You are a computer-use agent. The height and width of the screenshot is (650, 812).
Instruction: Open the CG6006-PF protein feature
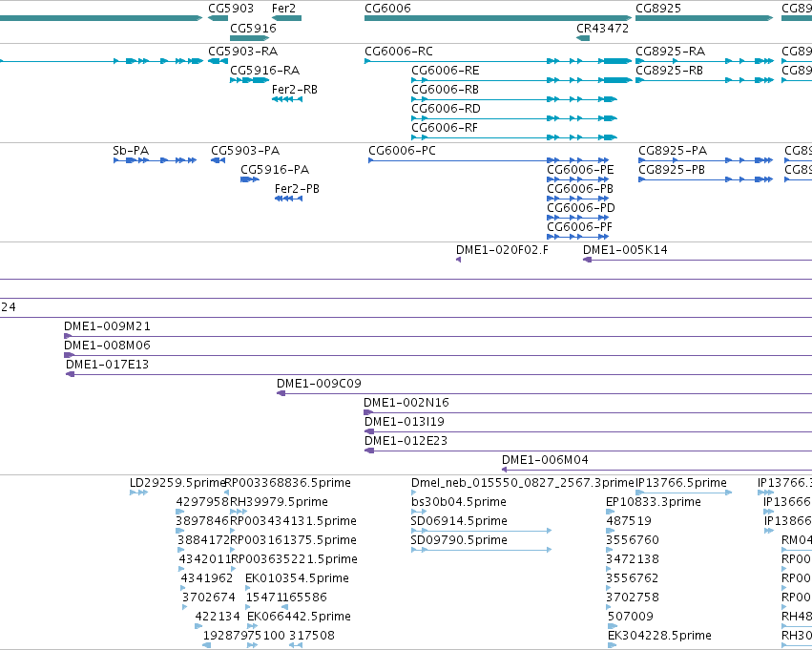(x=580, y=227)
